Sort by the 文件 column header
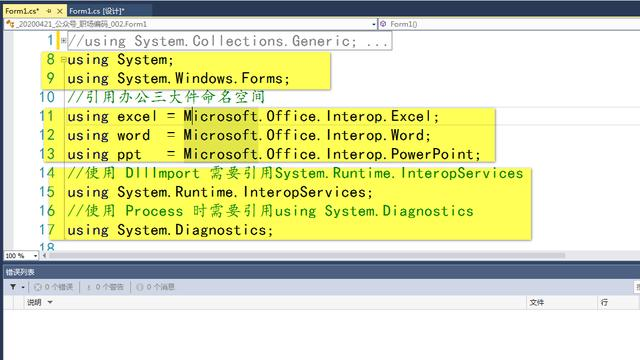Viewport: 640px width, 360px height. [537, 302]
